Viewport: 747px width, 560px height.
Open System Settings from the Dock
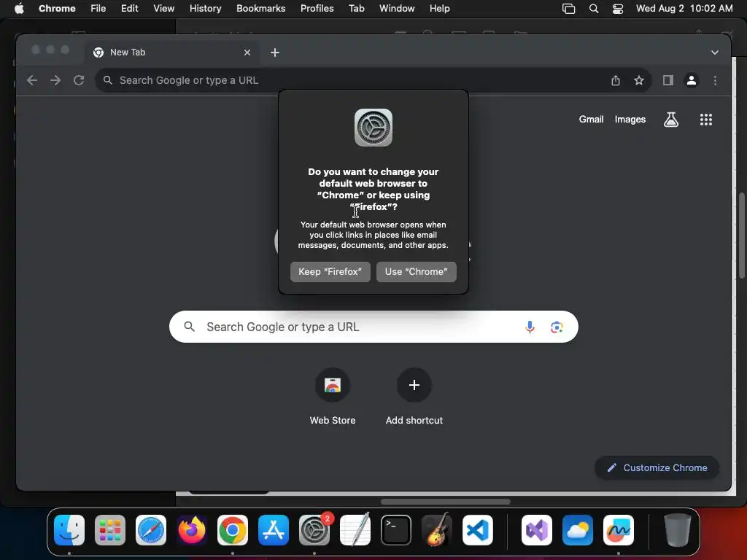coord(314,530)
